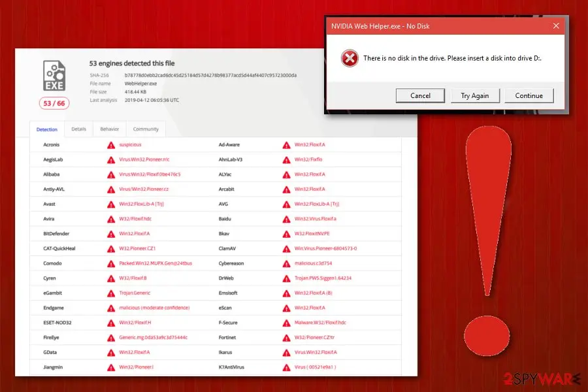Click the warning icon in Acronis row
Viewport: 588px width, 392px height.
click(x=111, y=145)
